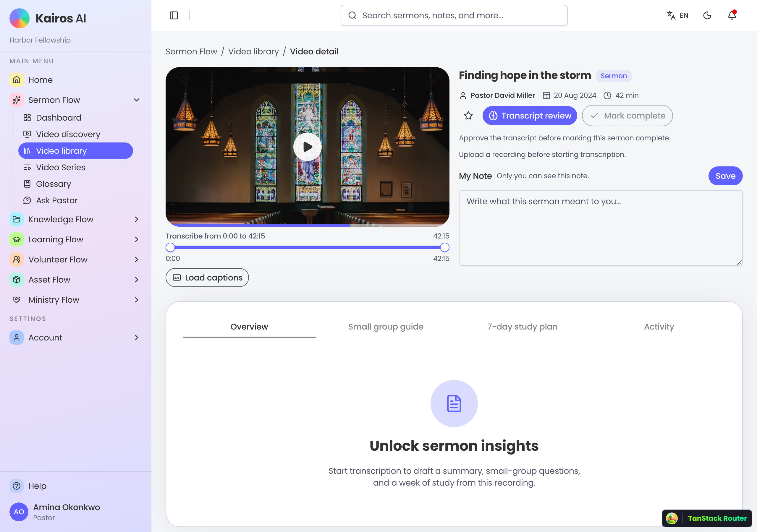This screenshot has width=757, height=532.
Task: Play the sermon video
Action: (x=307, y=147)
